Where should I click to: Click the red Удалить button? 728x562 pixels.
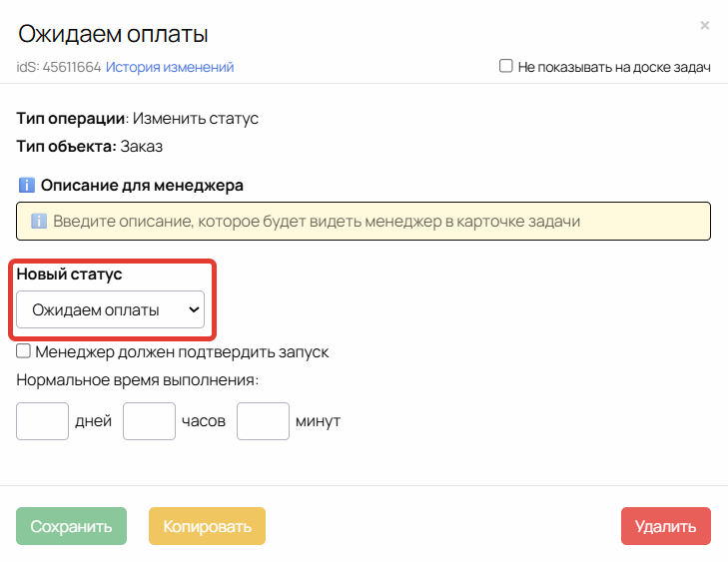click(x=666, y=526)
